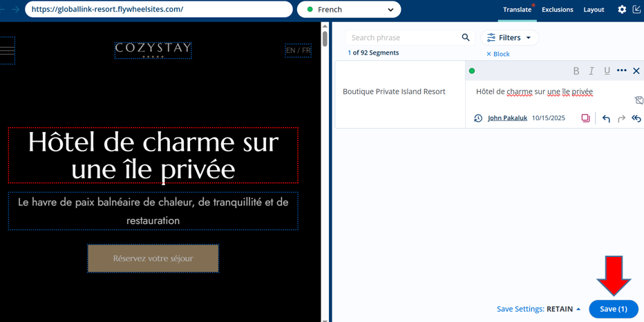This screenshot has height=322, width=644.
Task: Click the search magnifier icon
Action: coord(466,38)
